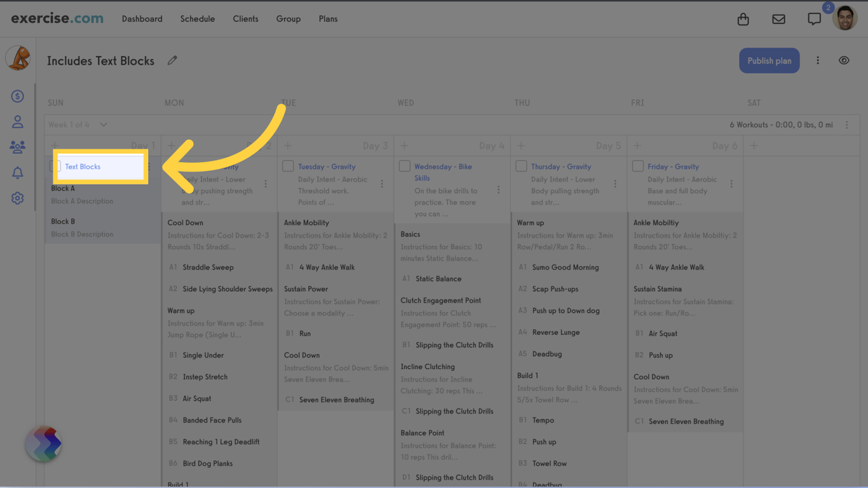Open Thursday - Gravity workout options menu

point(615,184)
